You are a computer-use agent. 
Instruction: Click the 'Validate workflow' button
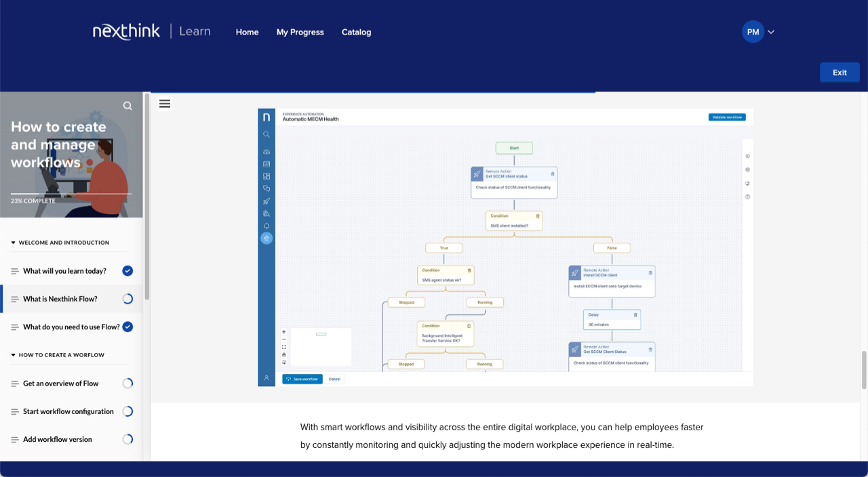point(726,117)
